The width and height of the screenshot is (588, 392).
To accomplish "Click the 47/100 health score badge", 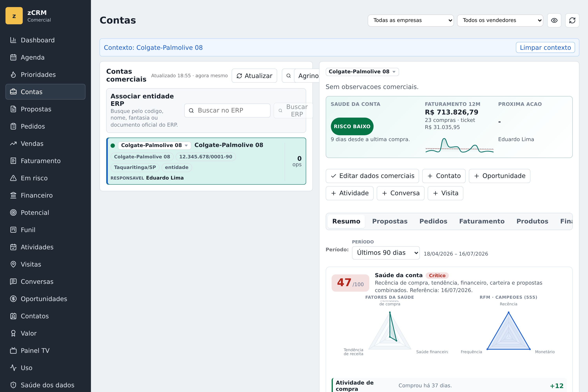I will click(x=350, y=283).
